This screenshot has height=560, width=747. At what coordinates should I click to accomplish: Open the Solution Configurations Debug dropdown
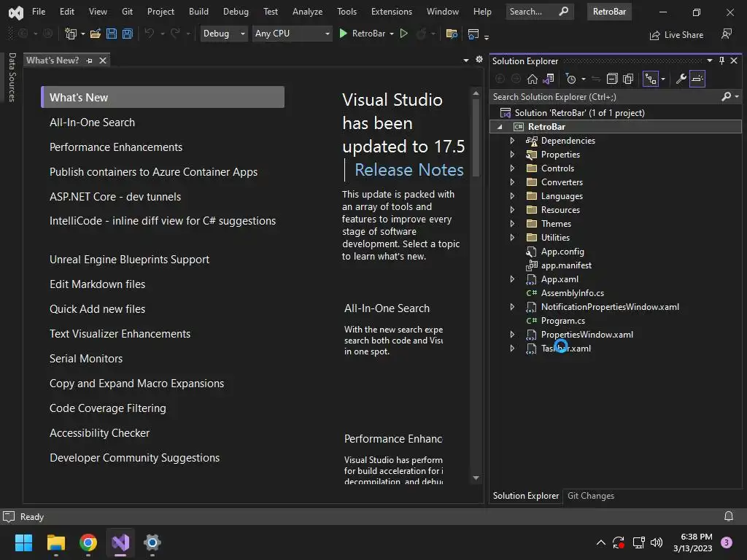224,34
